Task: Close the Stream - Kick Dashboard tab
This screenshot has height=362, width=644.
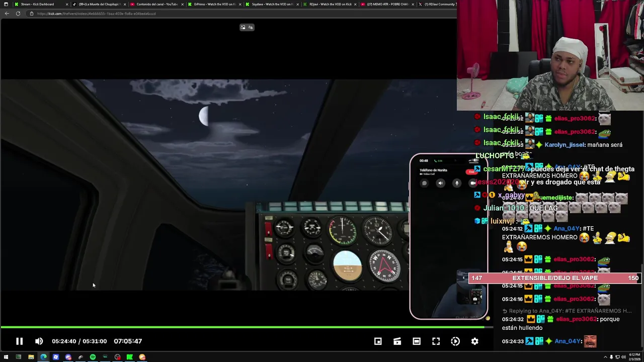Action: pyautogui.click(x=67, y=4)
